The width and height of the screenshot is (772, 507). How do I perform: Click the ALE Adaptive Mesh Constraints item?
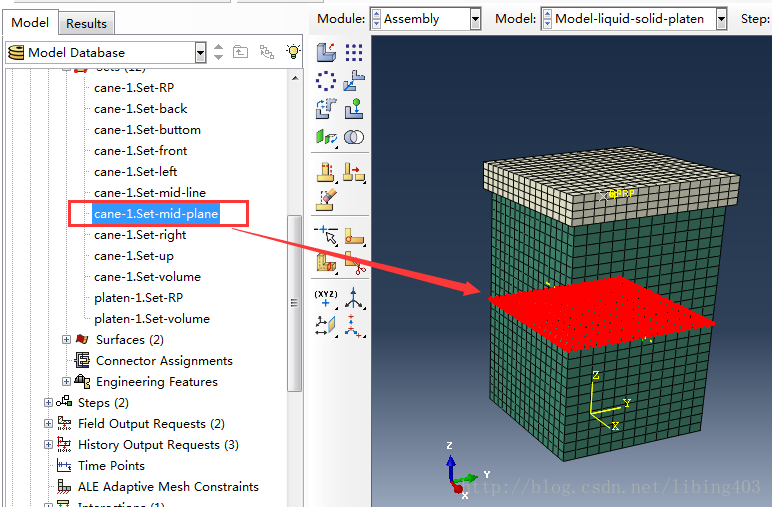point(168,487)
